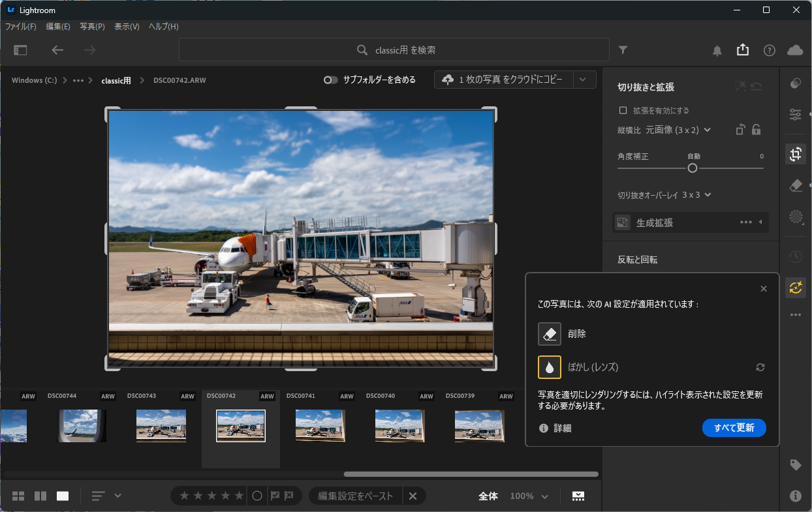
Task: Expand the breadcrumb ellipsis path
Action: [78, 80]
